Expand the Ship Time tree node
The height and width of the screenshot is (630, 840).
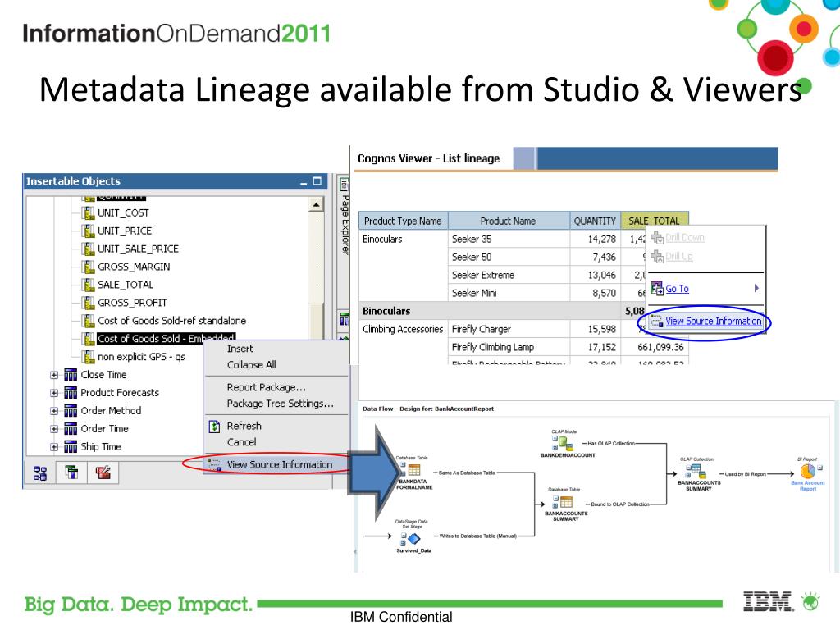[x=54, y=447]
